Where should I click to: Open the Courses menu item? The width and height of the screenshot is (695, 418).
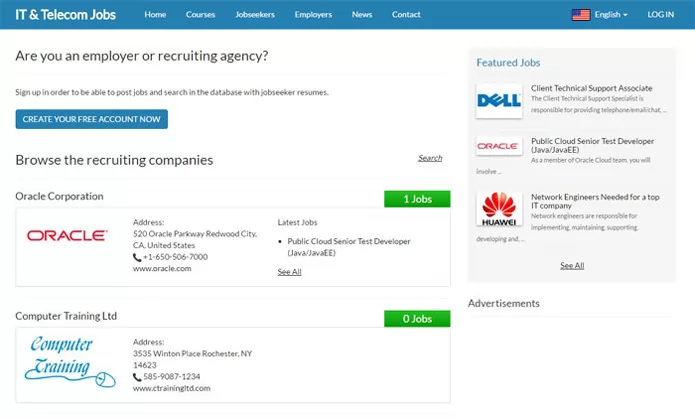tap(200, 15)
